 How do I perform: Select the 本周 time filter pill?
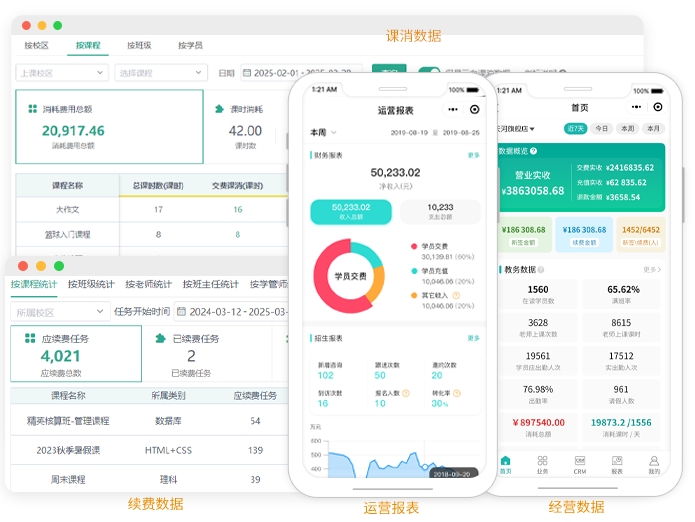click(x=628, y=129)
